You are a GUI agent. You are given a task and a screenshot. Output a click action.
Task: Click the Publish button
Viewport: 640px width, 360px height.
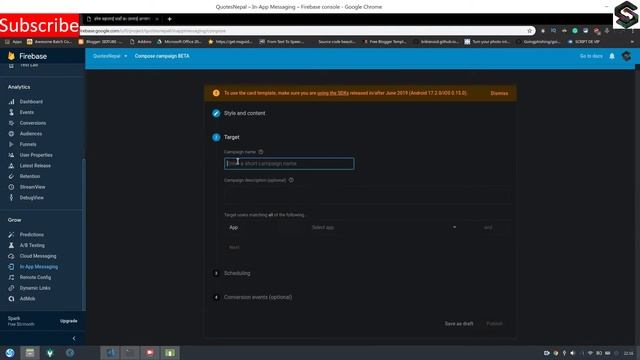pyautogui.click(x=494, y=324)
